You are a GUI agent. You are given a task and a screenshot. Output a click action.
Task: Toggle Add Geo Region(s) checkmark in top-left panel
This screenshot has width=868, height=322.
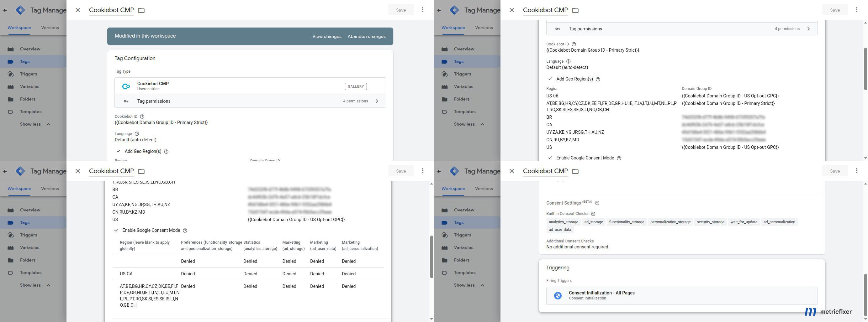[118, 151]
